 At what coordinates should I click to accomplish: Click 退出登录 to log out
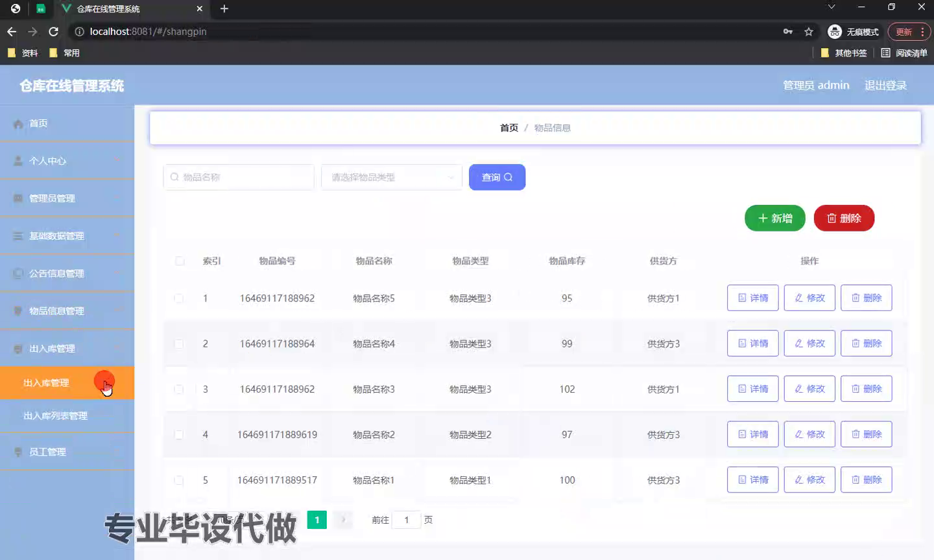click(x=885, y=85)
